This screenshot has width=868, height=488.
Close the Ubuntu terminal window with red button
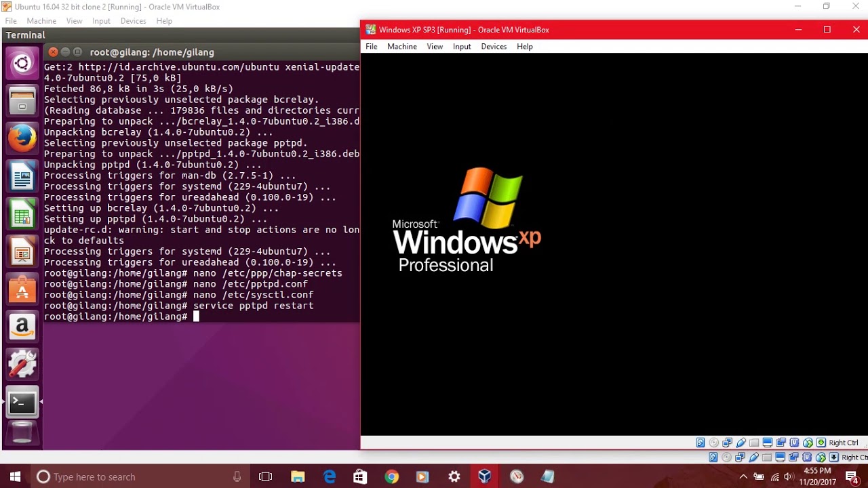coord(53,52)
